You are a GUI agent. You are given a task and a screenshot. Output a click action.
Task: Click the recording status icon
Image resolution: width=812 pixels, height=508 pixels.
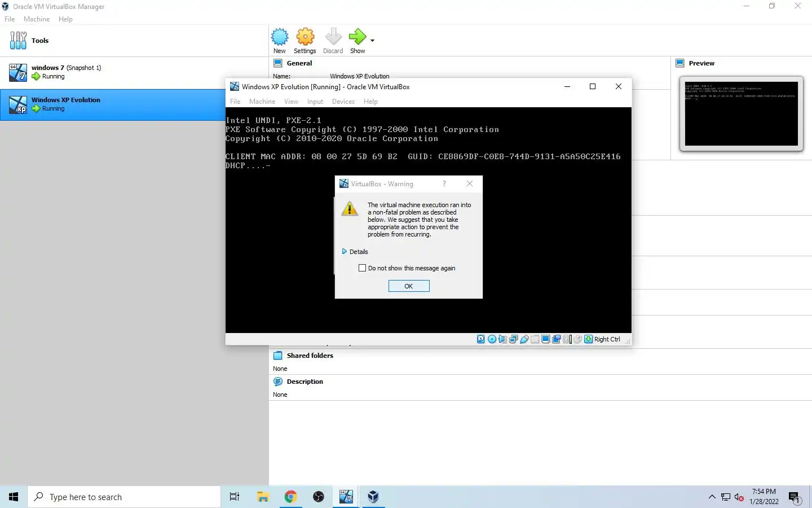coord(557,339)
